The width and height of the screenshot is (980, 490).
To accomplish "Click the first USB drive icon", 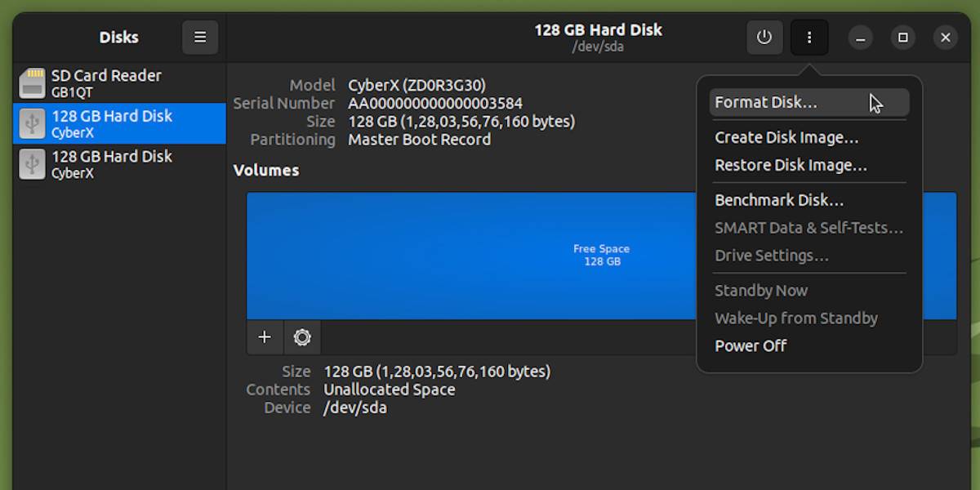I will tap(31, 122).
